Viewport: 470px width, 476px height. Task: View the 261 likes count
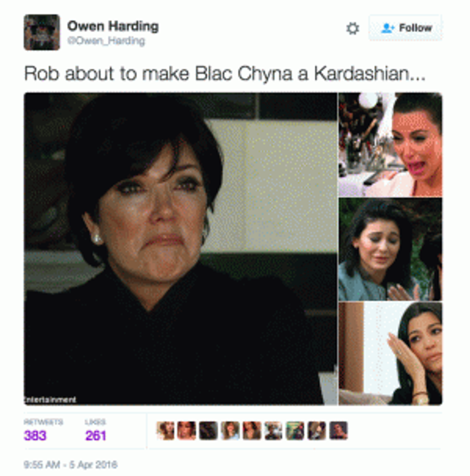point(96,435)
